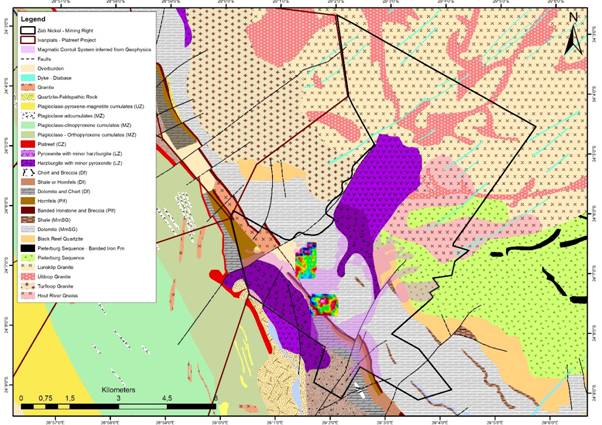Click the Chert and Breccia (Df) symbol
This screenshot has width=602, height=425.
(28, 172)
